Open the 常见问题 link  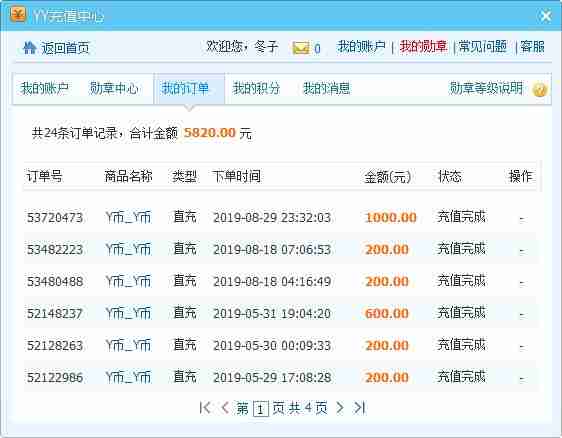tap(482, 47)
